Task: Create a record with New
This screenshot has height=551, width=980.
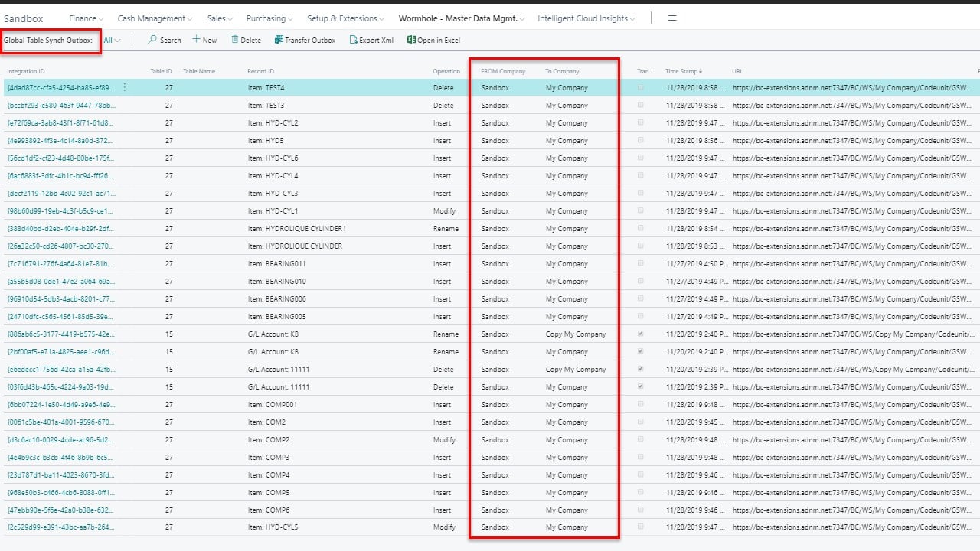Action: [204, 40]
